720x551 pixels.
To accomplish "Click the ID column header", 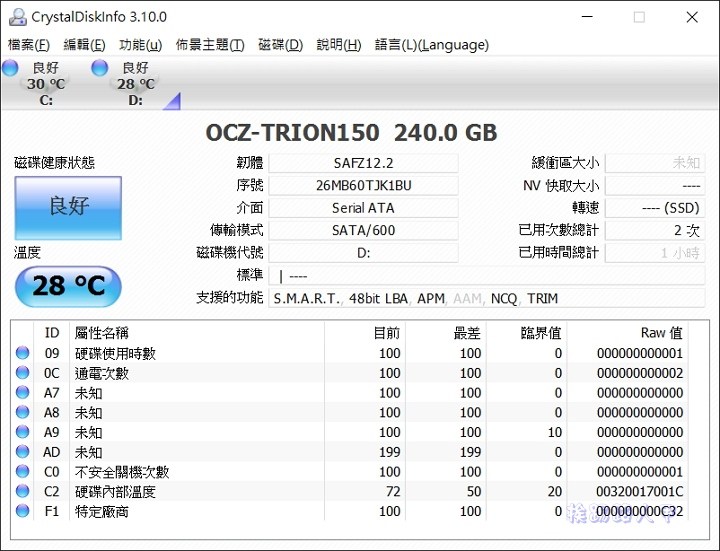I will pos(51,333).
